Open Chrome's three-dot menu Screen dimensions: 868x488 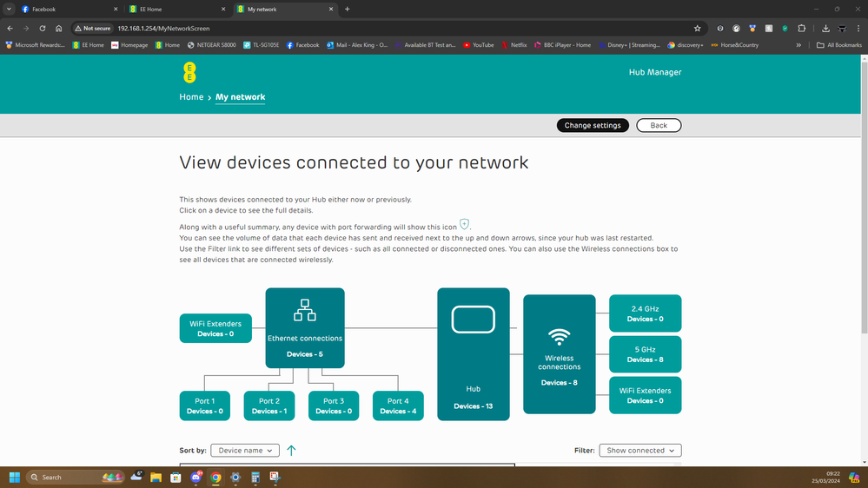(x=858, y=28)
